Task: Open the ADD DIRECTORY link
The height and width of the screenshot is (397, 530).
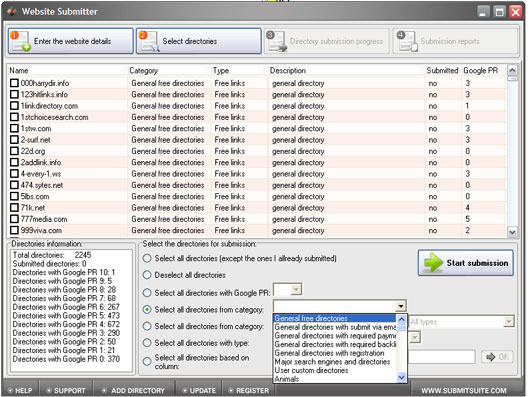Action: [138, 391]
